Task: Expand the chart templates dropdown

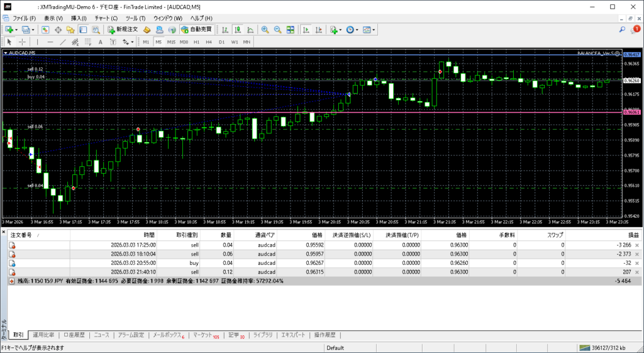Action: coord(374,30)
